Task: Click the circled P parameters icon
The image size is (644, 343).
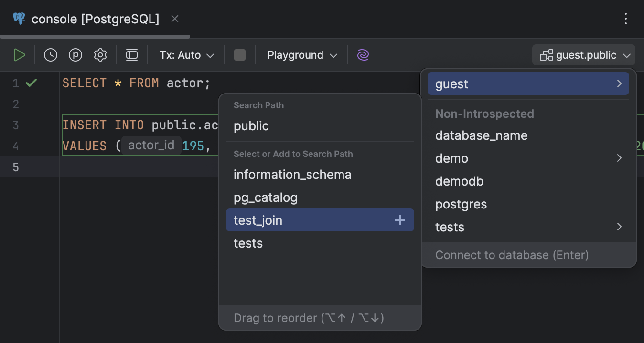Action: click(x=75, y=54)
